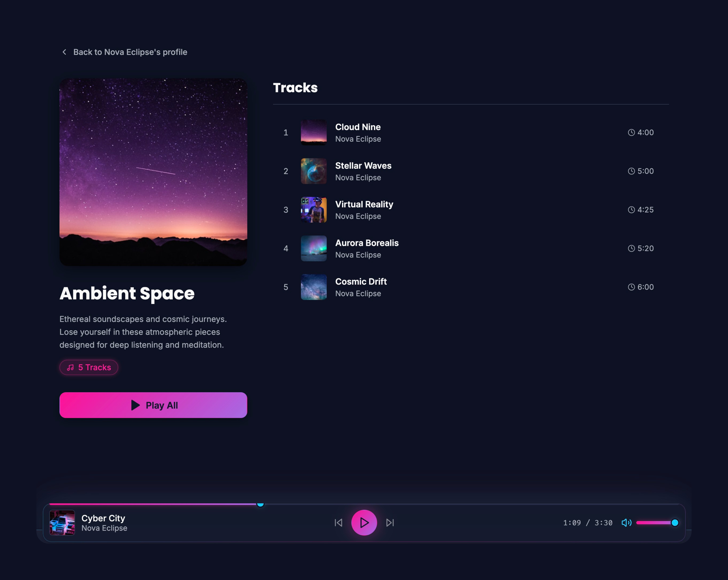
Task: Click the back chevron beside the profile link
Action: [x=64, y=52]
